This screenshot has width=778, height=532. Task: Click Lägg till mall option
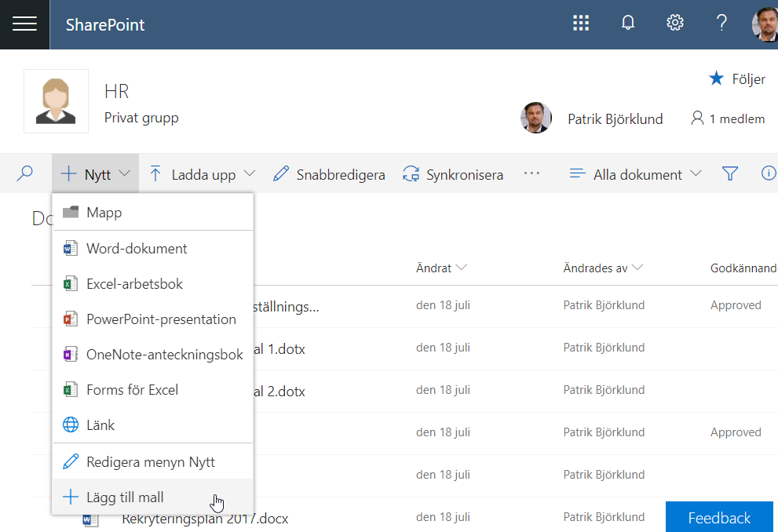(125, 497)
